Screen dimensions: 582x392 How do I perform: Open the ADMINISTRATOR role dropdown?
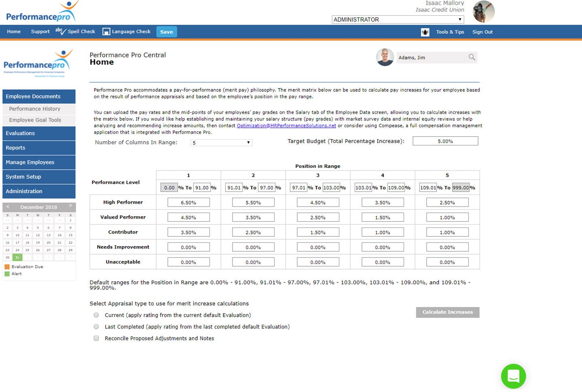click(397, 19)
